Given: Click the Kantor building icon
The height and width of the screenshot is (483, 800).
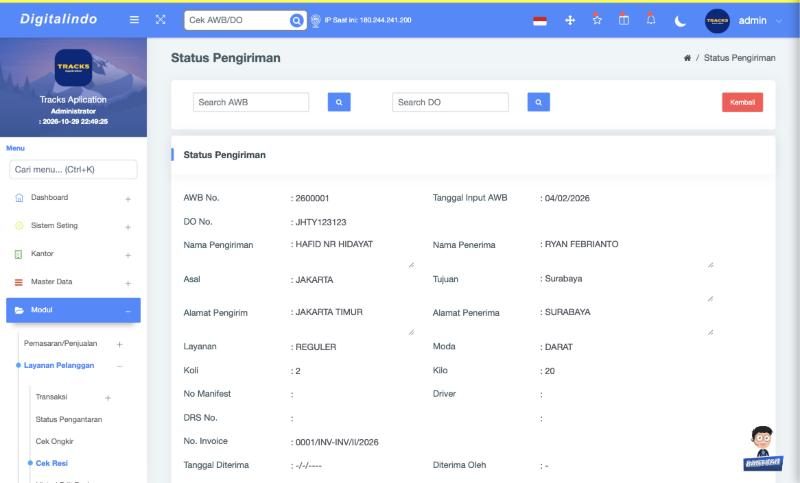Looking at the screenshot, I should (x=18, y=254).
